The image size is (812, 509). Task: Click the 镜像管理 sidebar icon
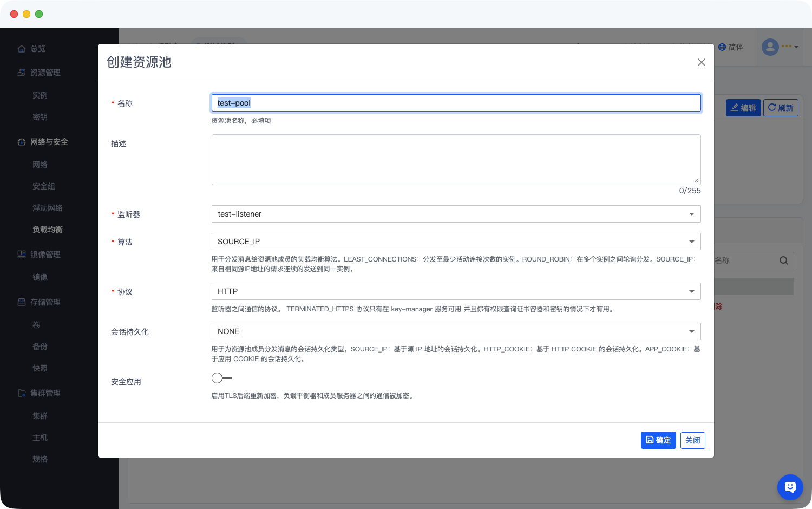tap(22, 255)
